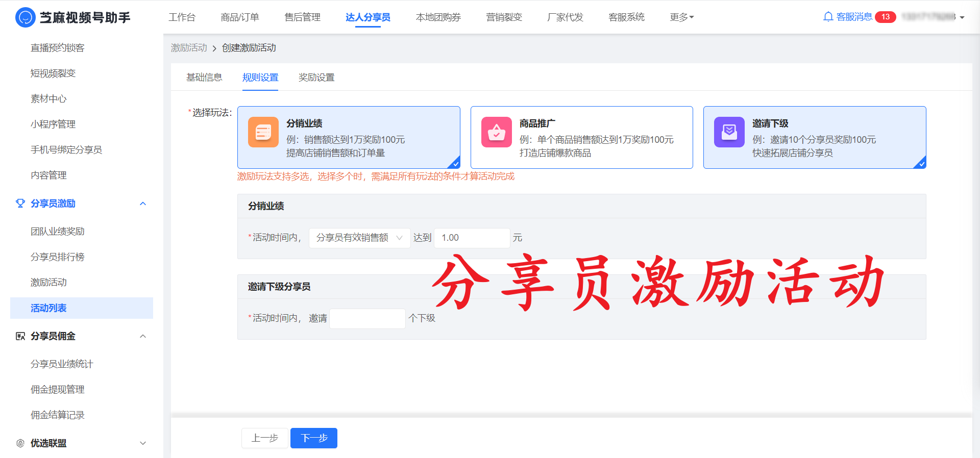
Task: Open 手机号绑定分享员 in the sidebar
Action: tap(66, 150)
